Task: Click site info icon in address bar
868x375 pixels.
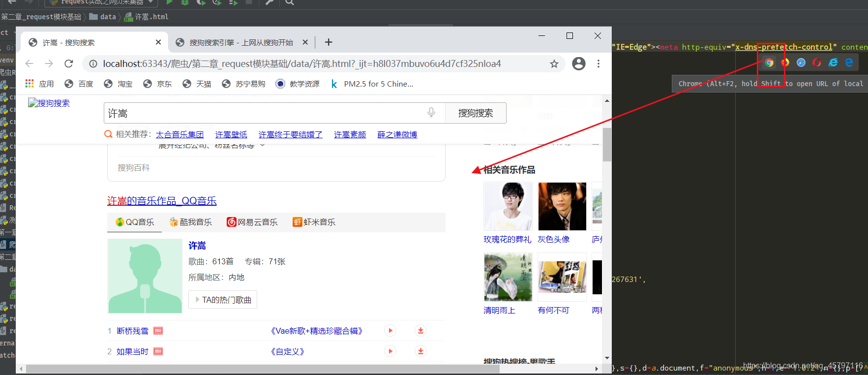Action: pos(93,63)
